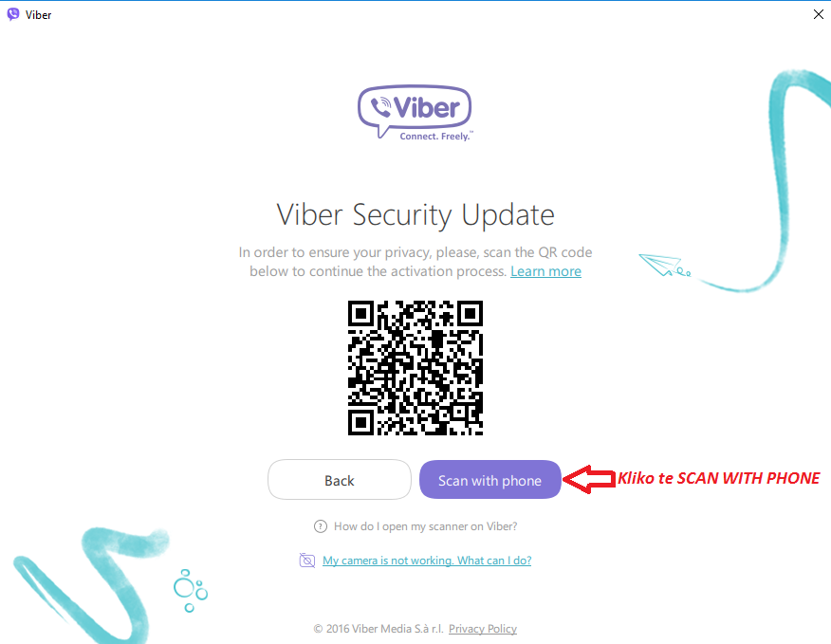Viewport: 831px width, 644px height.
Task: Click the QR code image
Action: click(415, 368)
